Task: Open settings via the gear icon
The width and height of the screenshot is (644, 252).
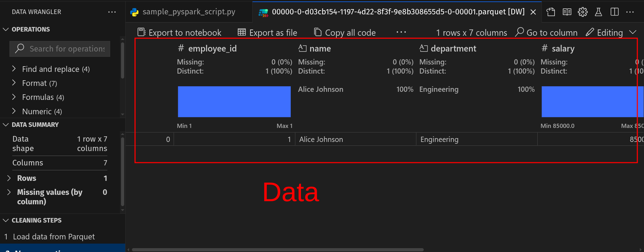Action: [x=583, y=12]
